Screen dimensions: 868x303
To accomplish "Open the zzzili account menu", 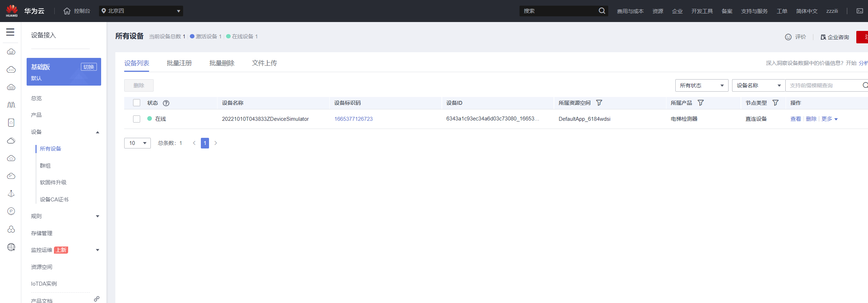I will click(832, 11).
